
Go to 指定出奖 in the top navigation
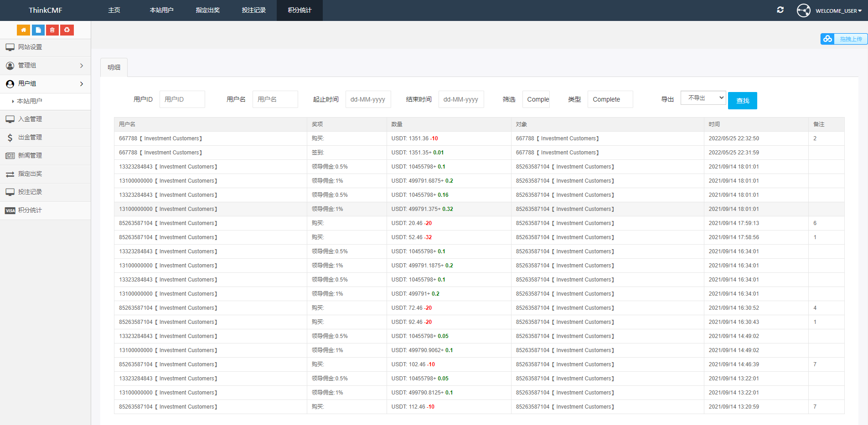[207, 10]
